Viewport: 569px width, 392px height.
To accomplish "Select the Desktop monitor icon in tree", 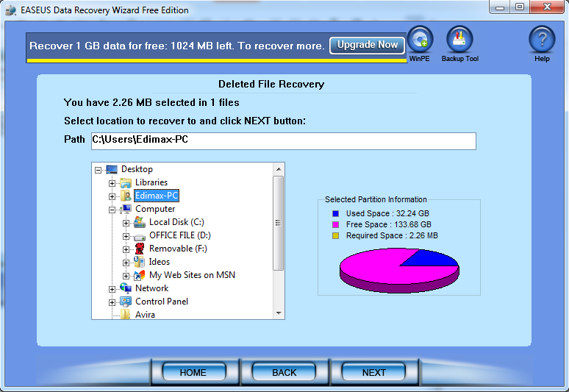I will [x=112, y=169].
